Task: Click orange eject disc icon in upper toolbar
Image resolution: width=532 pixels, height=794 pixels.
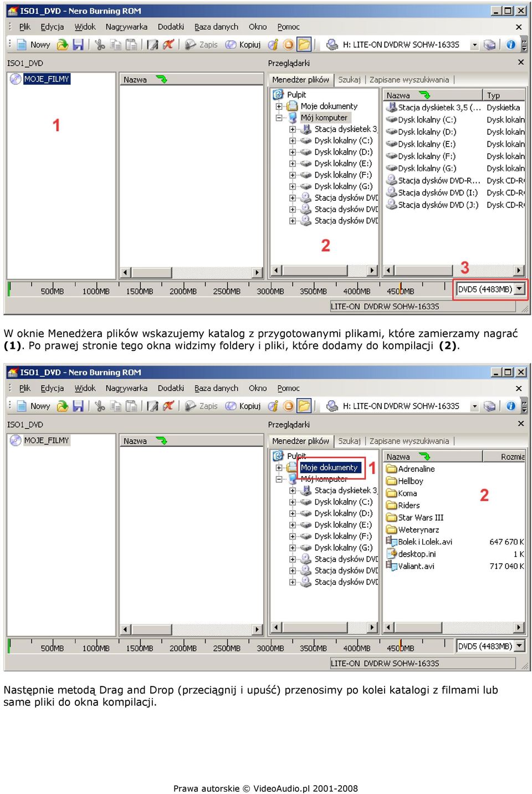Action: 288,45
